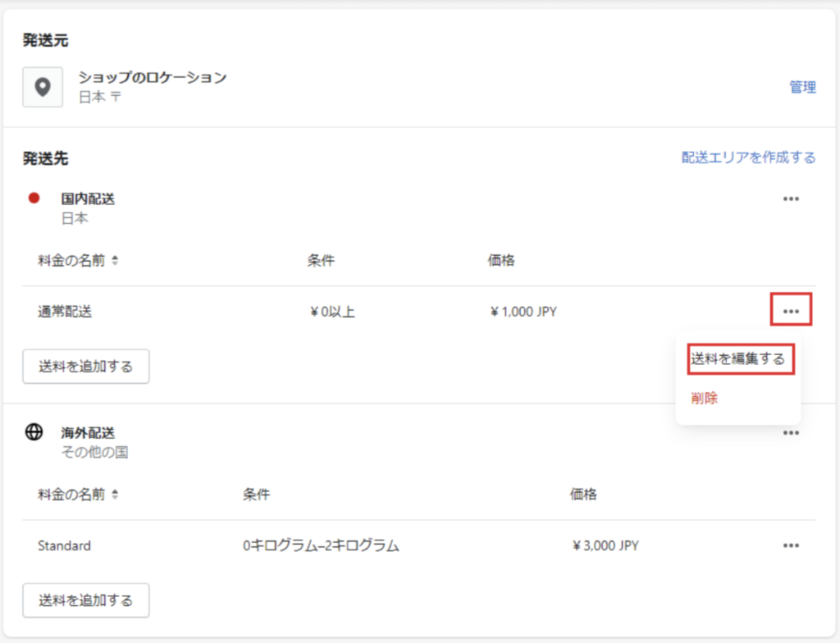The image size is (840, 643).
Task: Sort domestic rates by 料金の名前
Action: click(x=78, y=261)
